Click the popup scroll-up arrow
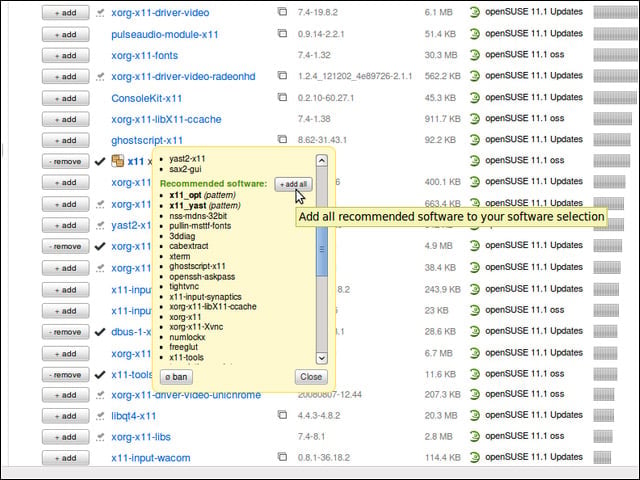 tap(322, 160)
